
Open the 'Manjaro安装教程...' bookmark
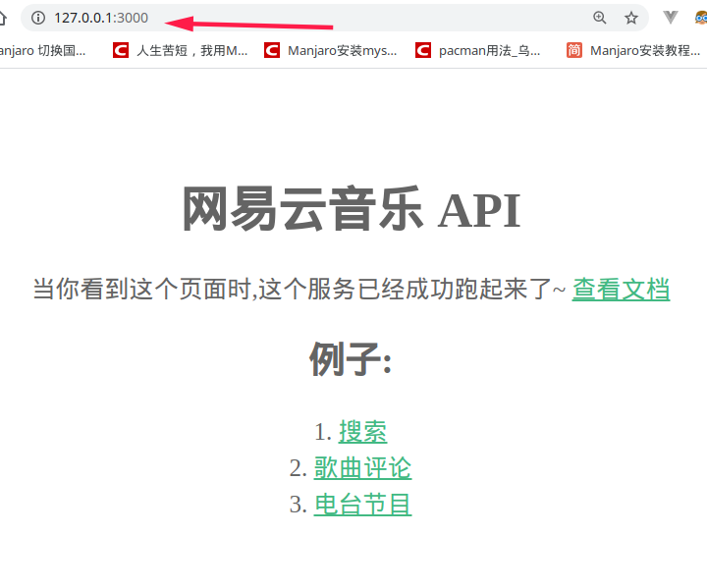tap(633, 50)
